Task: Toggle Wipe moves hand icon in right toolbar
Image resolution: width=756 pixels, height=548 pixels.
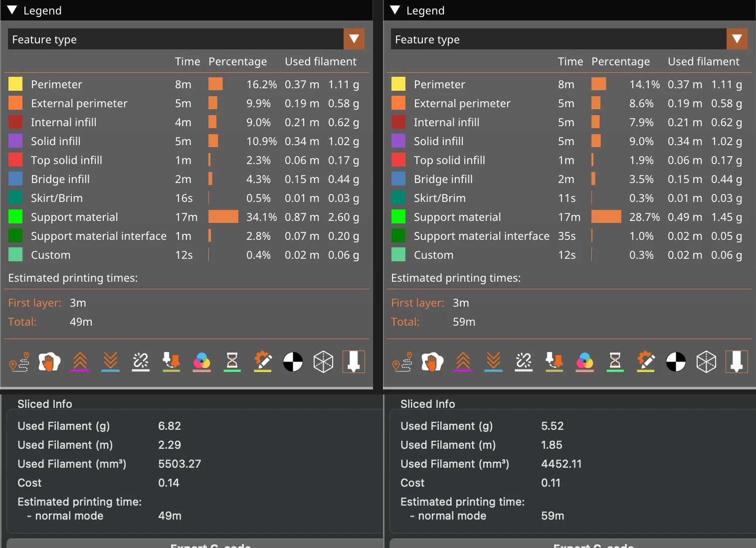Action: tap(432, 362)
